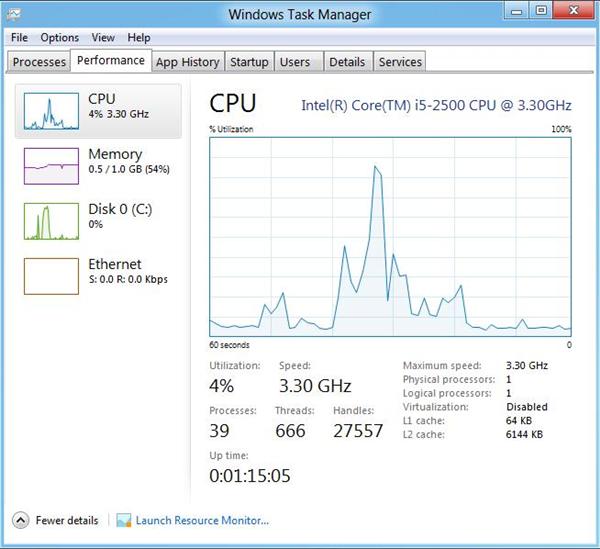The image size is (600, 549).
Task: Close the Task Manager window
Action: coord(573,10)
